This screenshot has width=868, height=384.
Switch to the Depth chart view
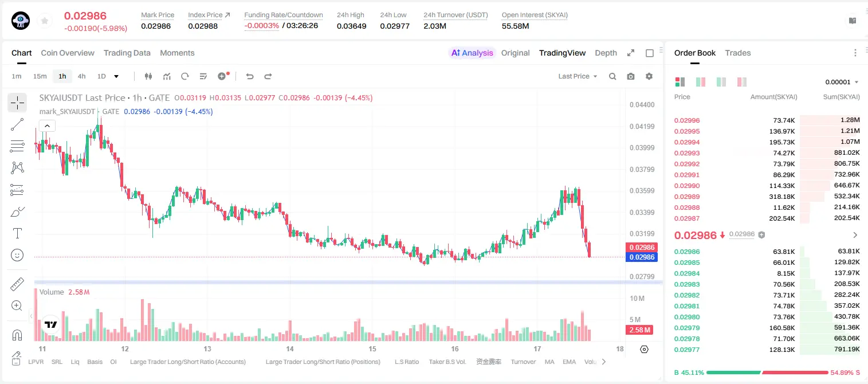click(x=606, y=53)
